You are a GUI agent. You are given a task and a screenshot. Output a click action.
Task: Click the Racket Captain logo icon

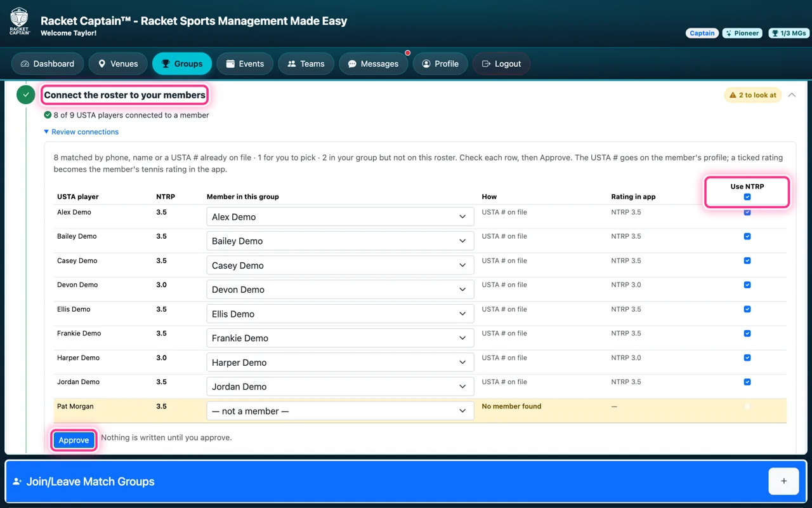tap(20, 21)
